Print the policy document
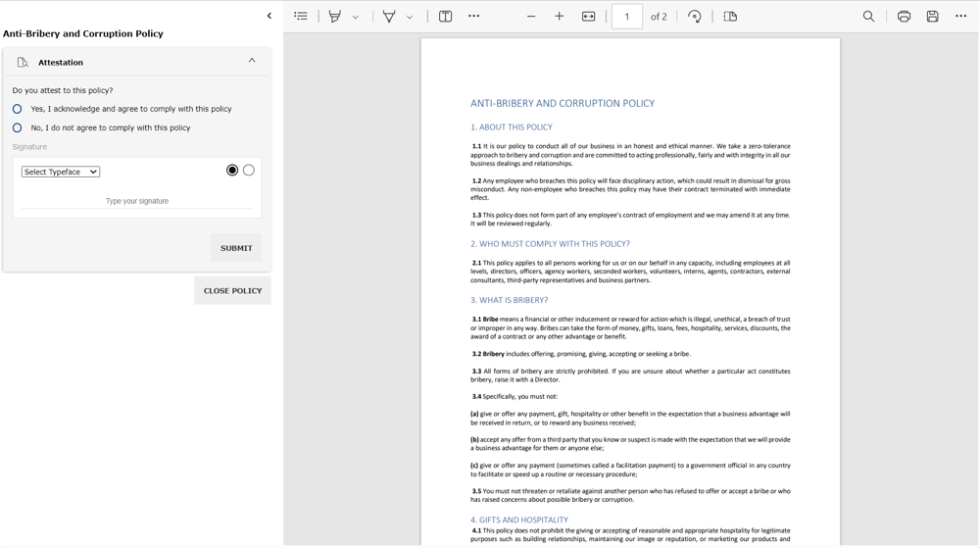This screenshot has height=548, width=980. coord(904,17)
